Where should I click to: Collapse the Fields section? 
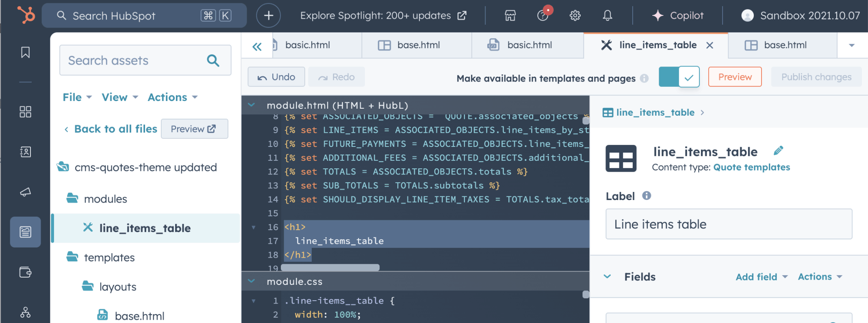tap(607, 277)
